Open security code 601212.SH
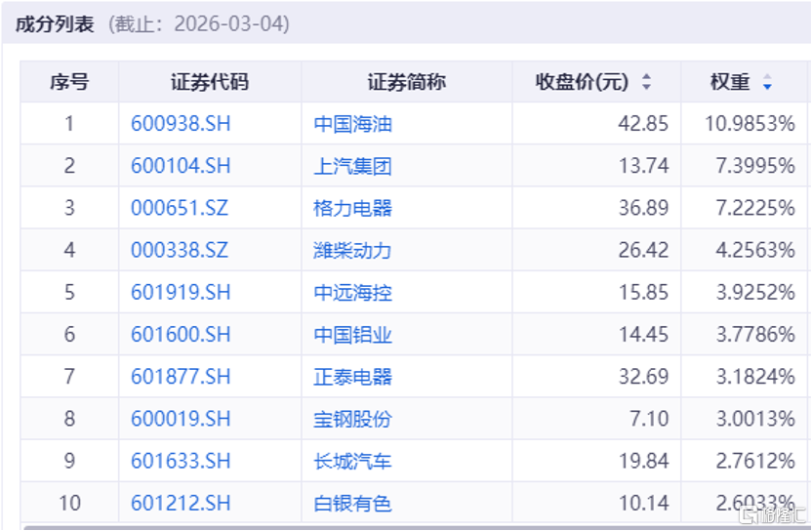 [181, 503]
